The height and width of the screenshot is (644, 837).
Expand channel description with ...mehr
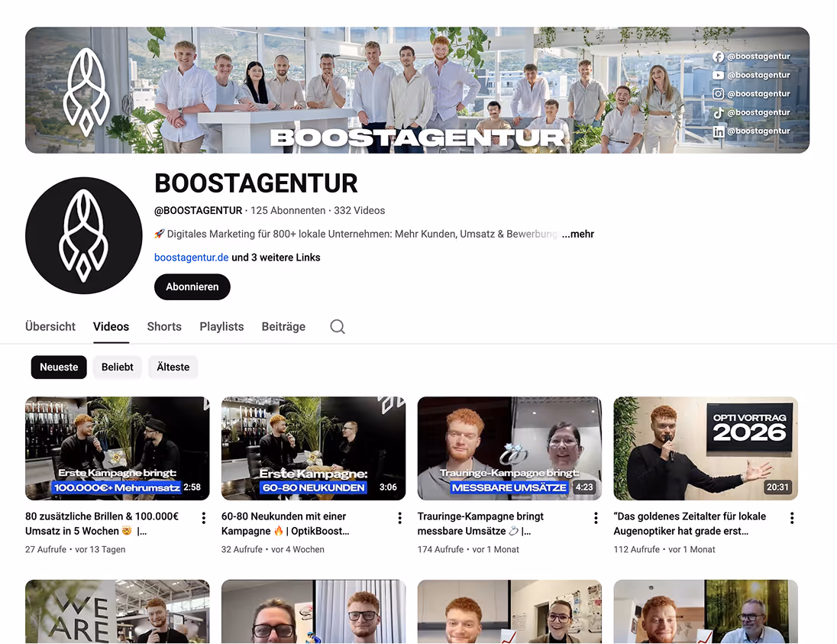(x=577, y=234)
